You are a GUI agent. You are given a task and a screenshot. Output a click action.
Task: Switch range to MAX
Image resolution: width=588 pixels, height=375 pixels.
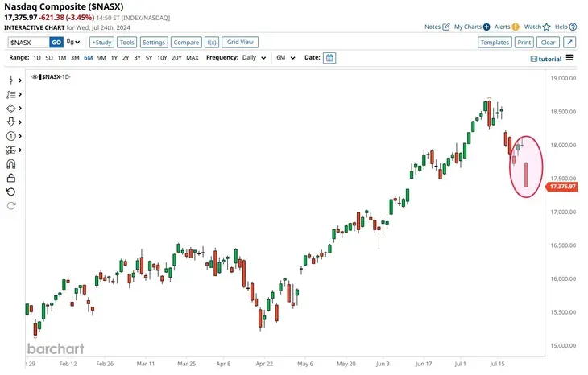(x=193, y=58)
